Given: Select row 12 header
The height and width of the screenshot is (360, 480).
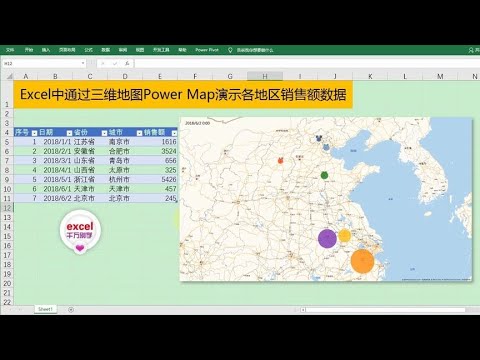Looking at the screenshot, I should (7, 208).
